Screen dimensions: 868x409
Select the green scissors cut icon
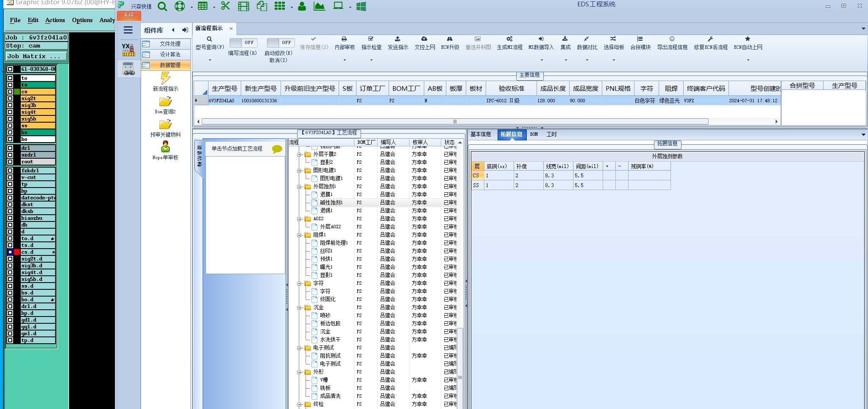pos(225,6)
